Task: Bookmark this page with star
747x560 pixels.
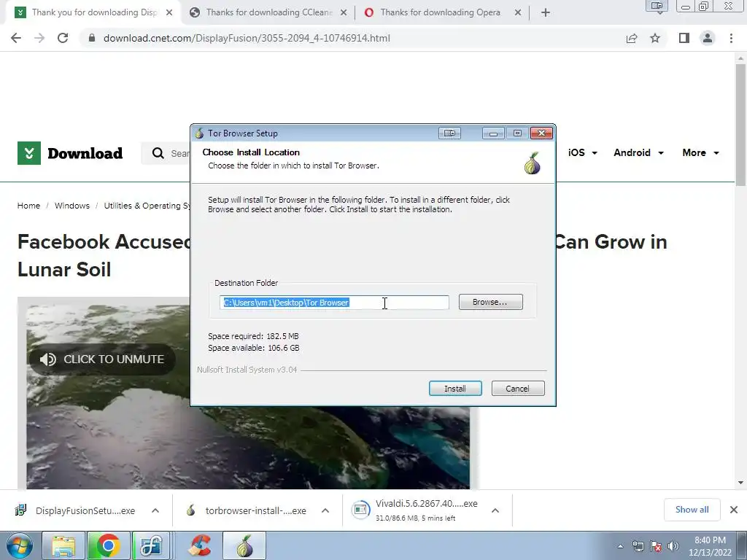Action: [655, 38]
